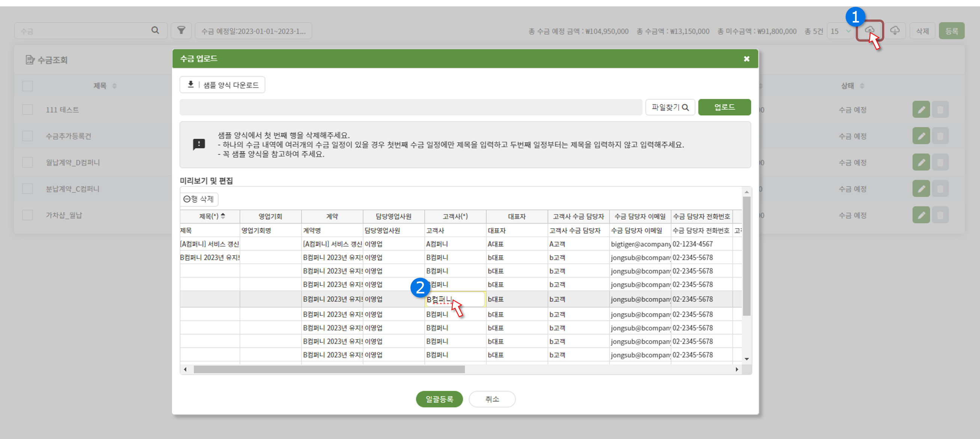Edit the 분납계약_C컴퍼니 row with pencil icon
980x439 pixels.
[x=921, y=188]
